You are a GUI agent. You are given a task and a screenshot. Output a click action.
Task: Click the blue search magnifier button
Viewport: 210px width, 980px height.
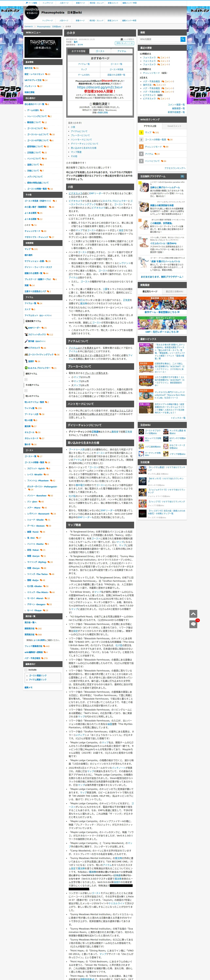pos(183,39)
